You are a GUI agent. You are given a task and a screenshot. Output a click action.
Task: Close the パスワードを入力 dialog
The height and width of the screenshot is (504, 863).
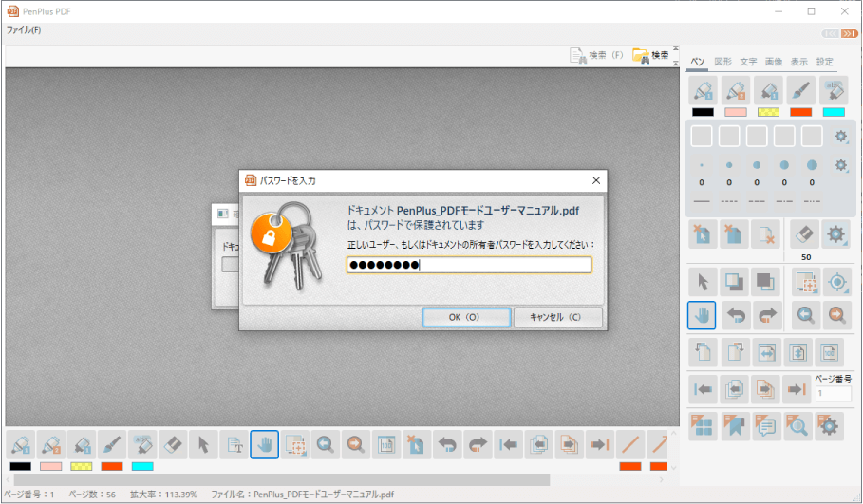point(595,180)
